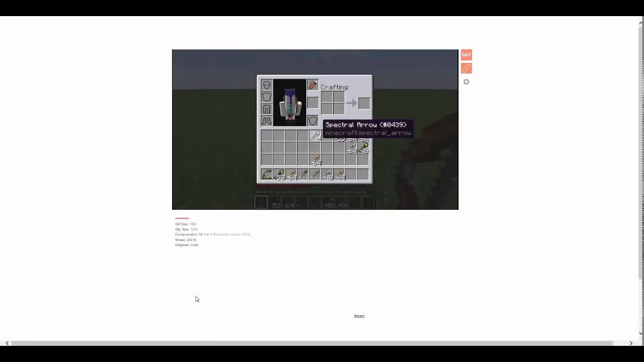644x362 pixels.
Task: Click the red quiver item slot above Crafting
Action: point(312,85)
